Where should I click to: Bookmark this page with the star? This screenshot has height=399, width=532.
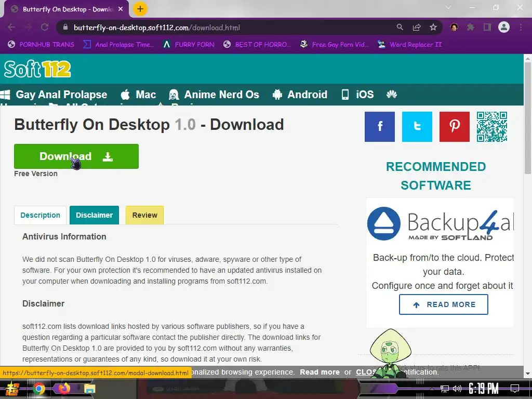point(433,27)
